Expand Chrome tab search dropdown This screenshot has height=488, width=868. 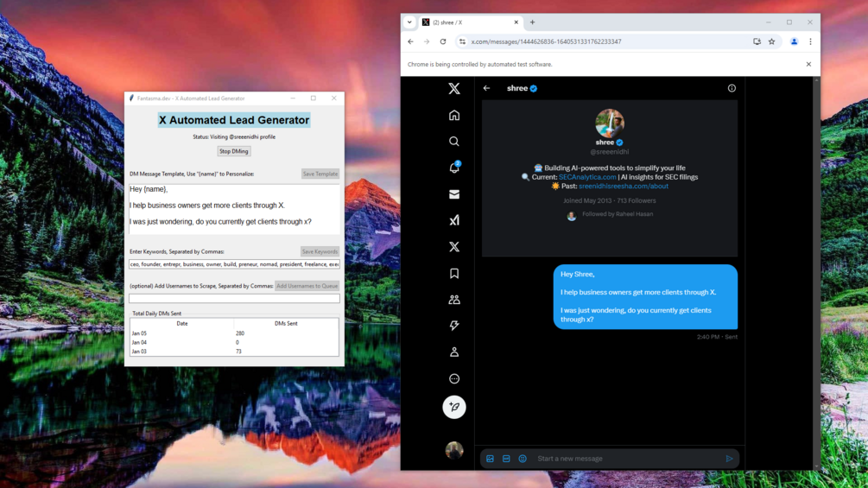[409, 22]
